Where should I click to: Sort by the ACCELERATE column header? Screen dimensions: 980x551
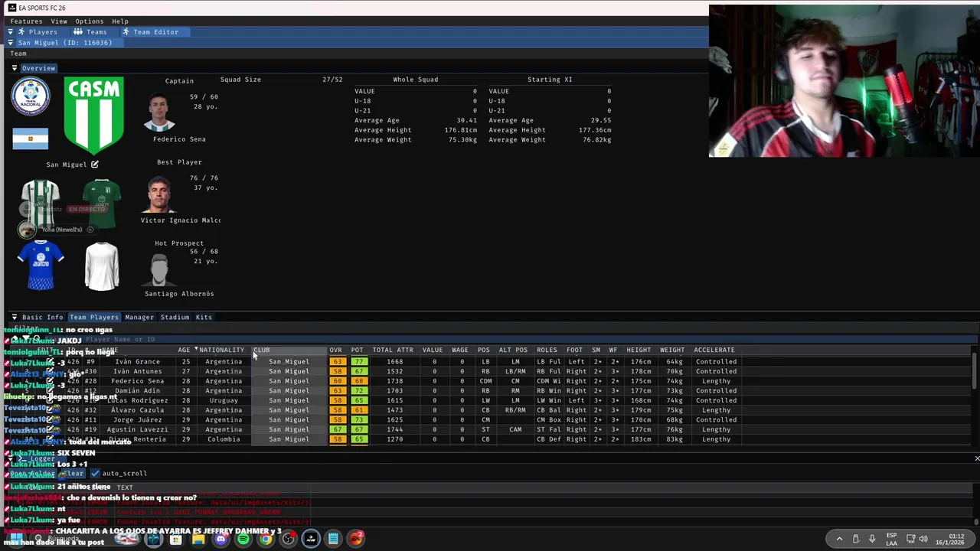[714, 350]
